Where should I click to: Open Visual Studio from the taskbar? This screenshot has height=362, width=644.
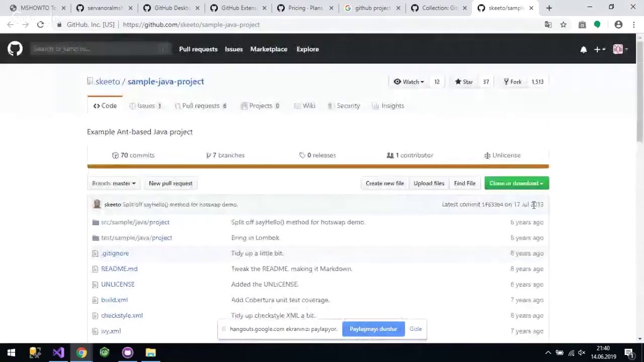(58, 352)
